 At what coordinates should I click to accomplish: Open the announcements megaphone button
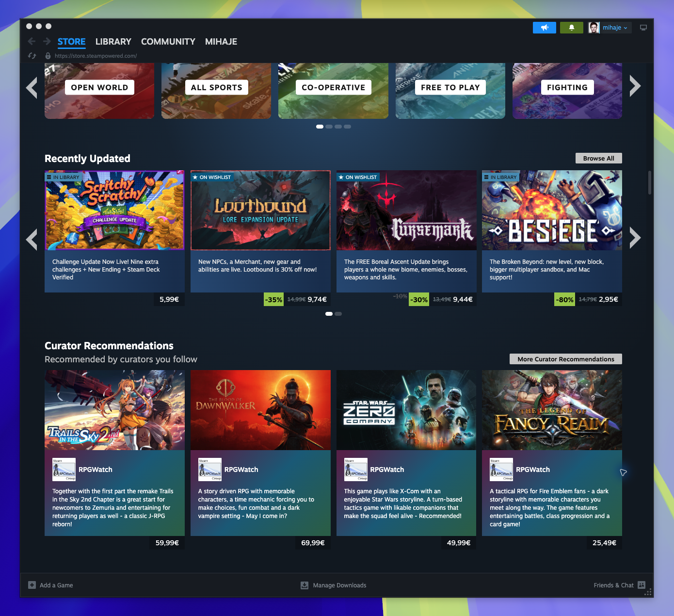[x=545, y=28]
